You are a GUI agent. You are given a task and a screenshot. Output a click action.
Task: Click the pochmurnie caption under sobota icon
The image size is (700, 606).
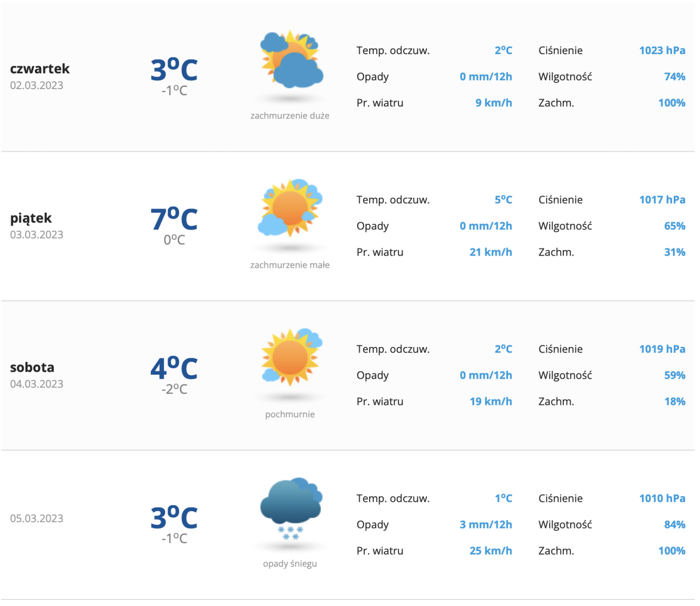[x=290, y=414]
